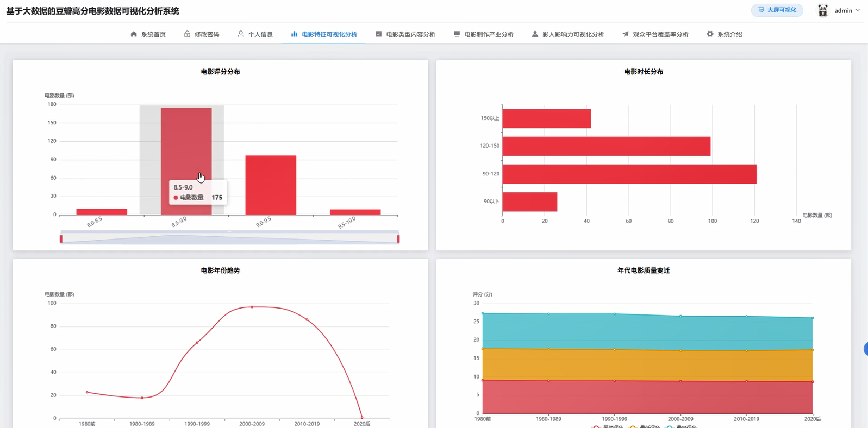Switch to 电影类型内容分析 menu item
868x428 pixels.
(x=405, y=34)
